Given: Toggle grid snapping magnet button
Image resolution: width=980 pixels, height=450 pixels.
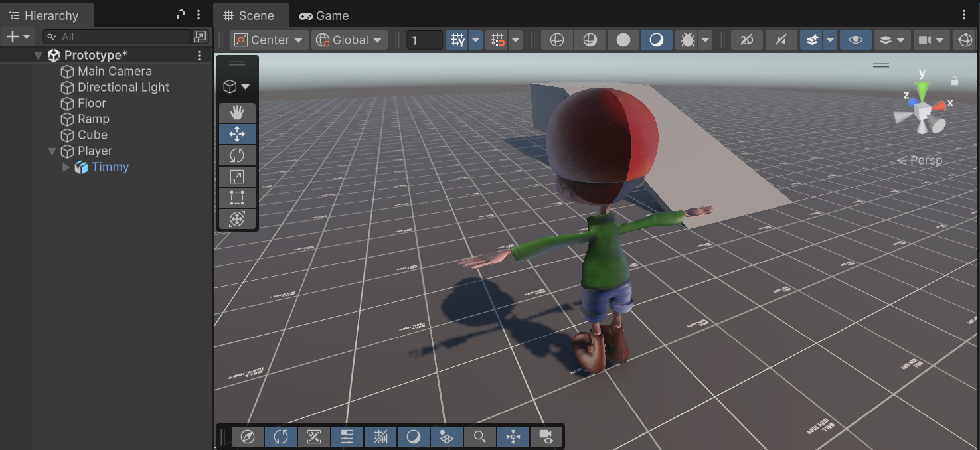Looking at the screenshot, I should pos(497,40).
